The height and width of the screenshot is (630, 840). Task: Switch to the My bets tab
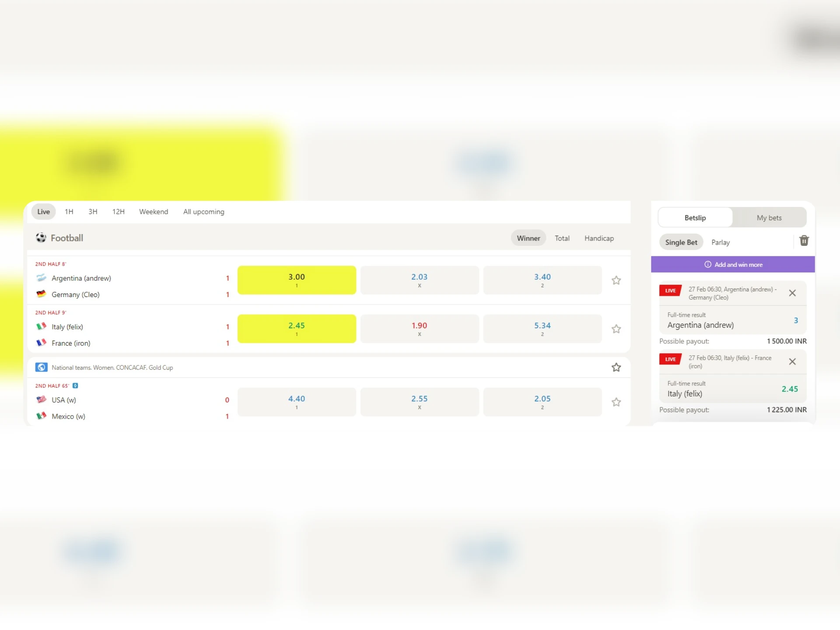[769, 218]
